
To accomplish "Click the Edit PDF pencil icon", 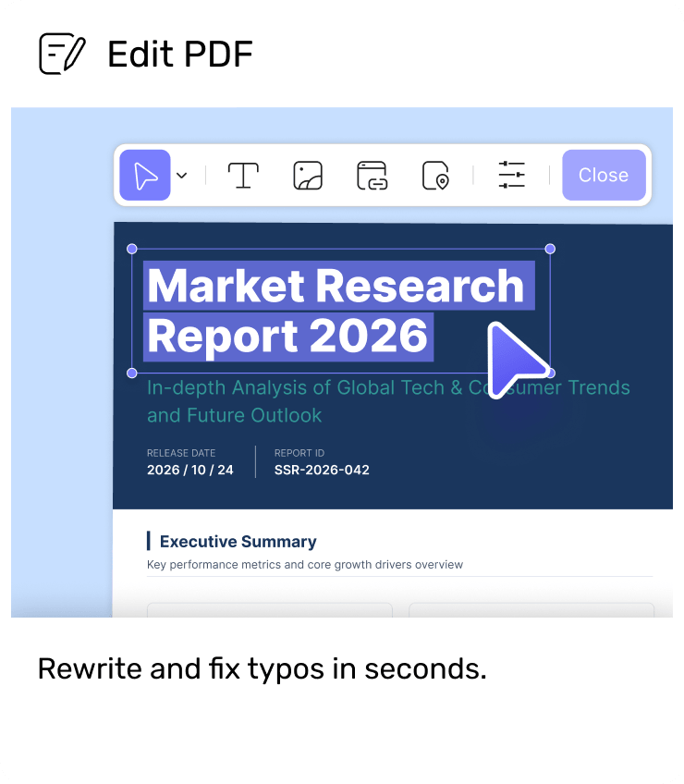I will click(x=63, y=54).
